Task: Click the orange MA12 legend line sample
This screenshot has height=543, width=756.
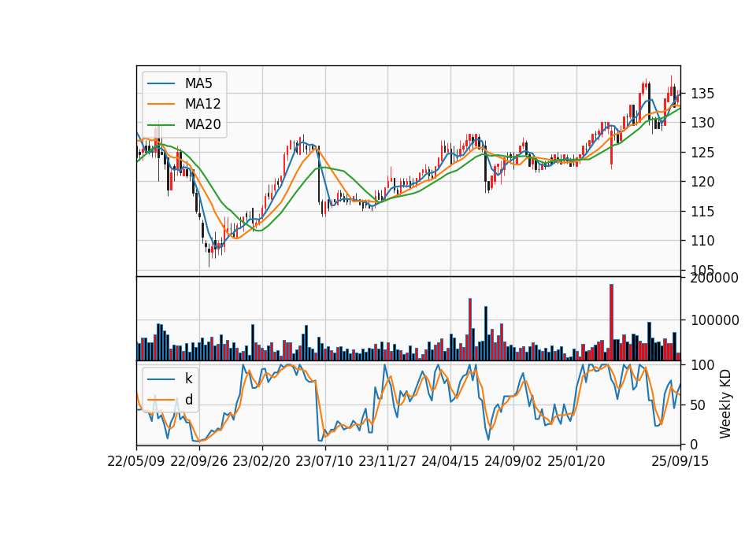Action: tap(161, 104)
